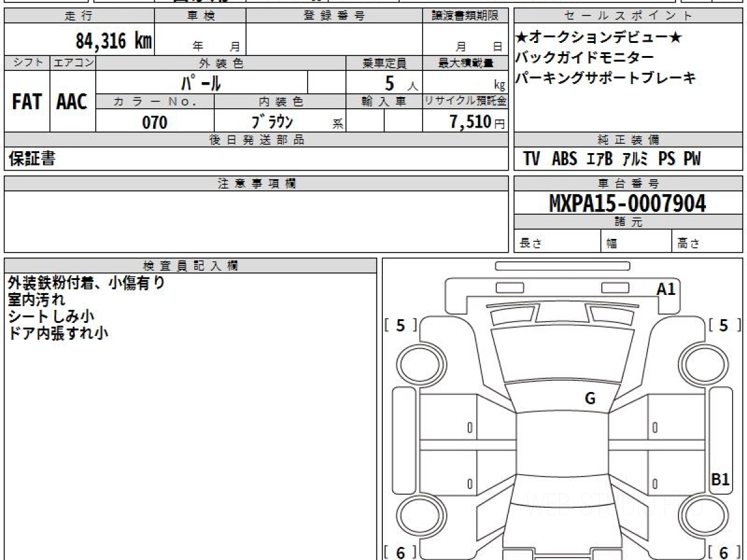Select the 諸元 header
This screenshot has height=560, width=747.
coord(629,222)
